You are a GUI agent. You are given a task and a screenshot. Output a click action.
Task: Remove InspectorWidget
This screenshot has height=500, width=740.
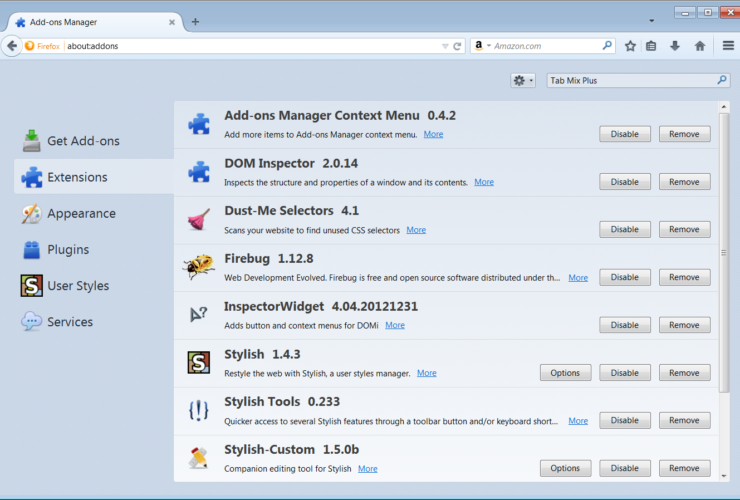[x=684, y=325]
